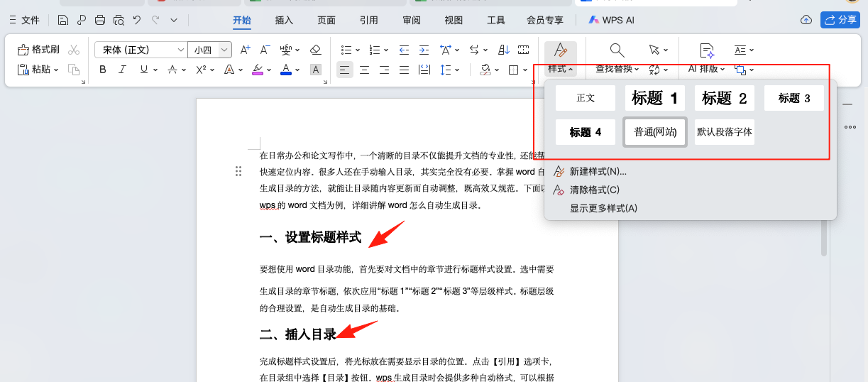Toggle Underline formatting
868x382 pixels.
pos(144,70)
